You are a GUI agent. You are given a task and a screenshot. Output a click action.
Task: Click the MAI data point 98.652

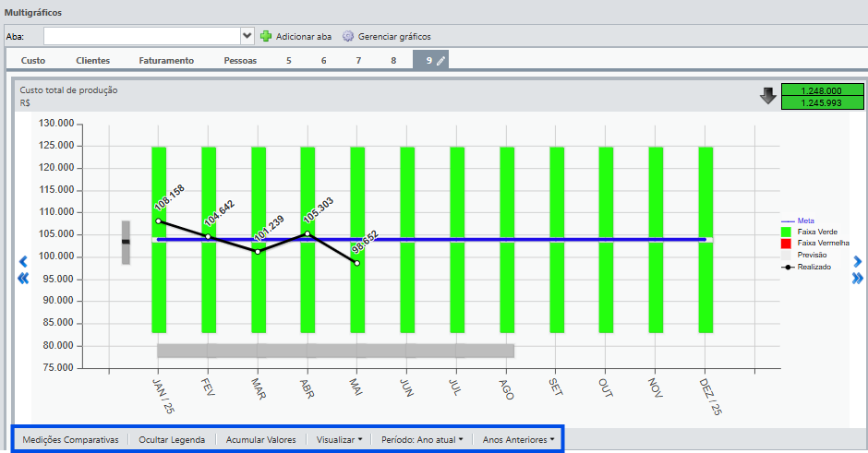pos(357,263)
